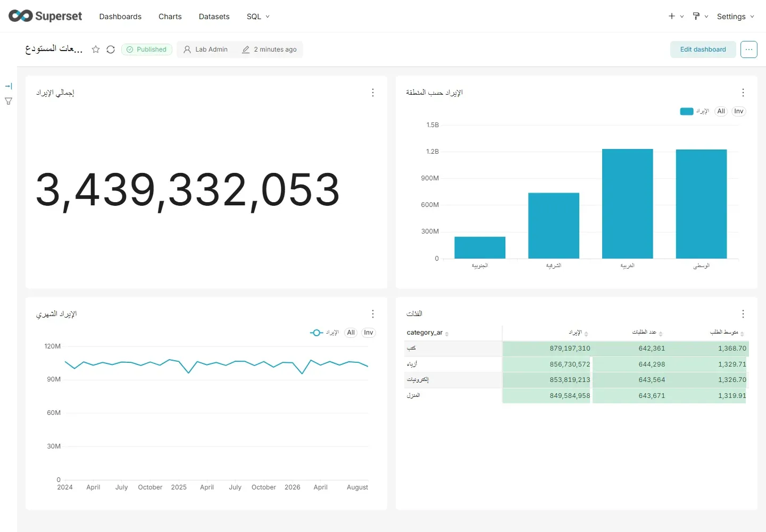
Task: Open the three-dot menu of the bar chart
Action: (x=743, y=93)
